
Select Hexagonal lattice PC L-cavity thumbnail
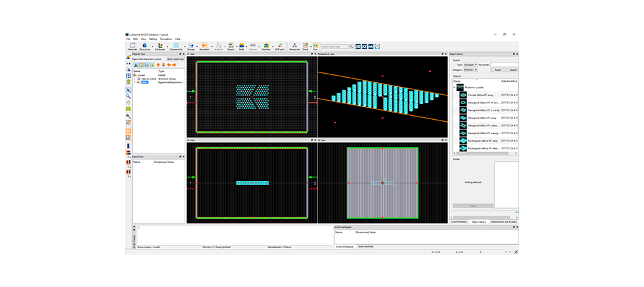[x=463, y=110]
